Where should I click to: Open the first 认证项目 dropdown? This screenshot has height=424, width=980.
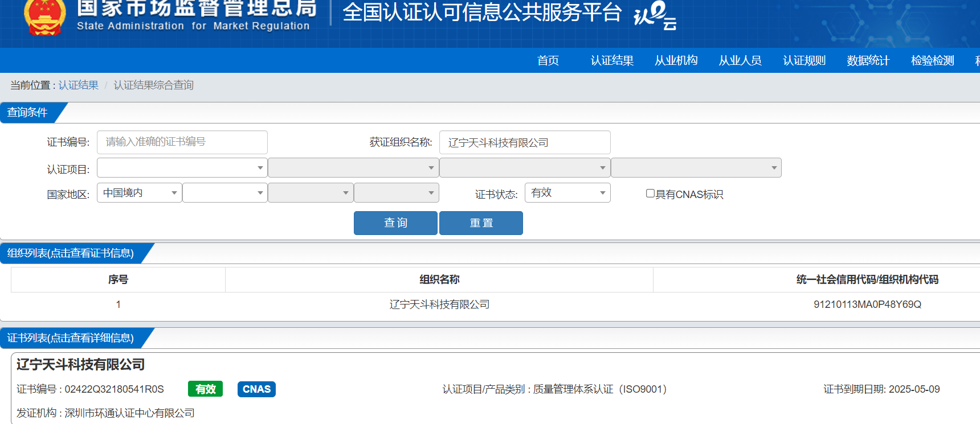coord(182,168)
